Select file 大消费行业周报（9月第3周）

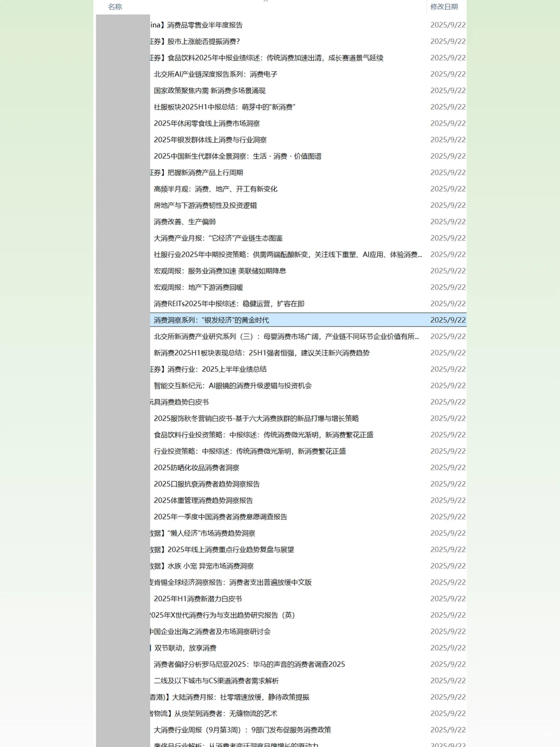click(243, 730)
